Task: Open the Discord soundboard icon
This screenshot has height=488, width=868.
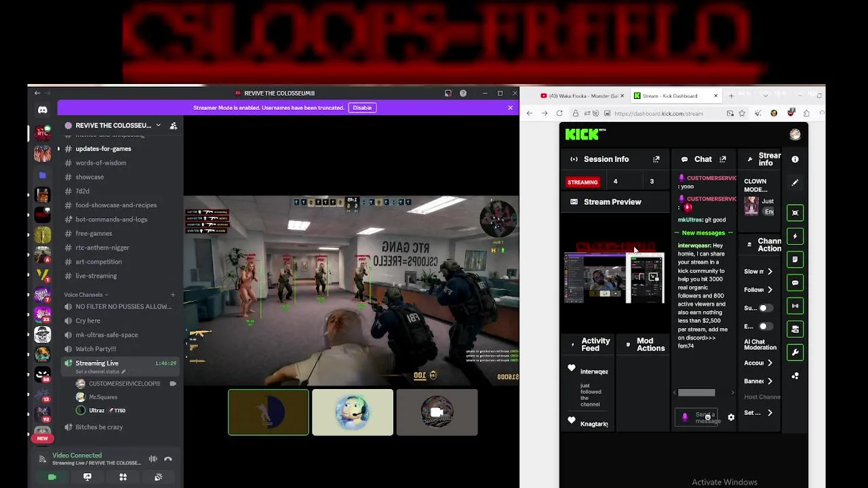Action: (x=158, y=477)
